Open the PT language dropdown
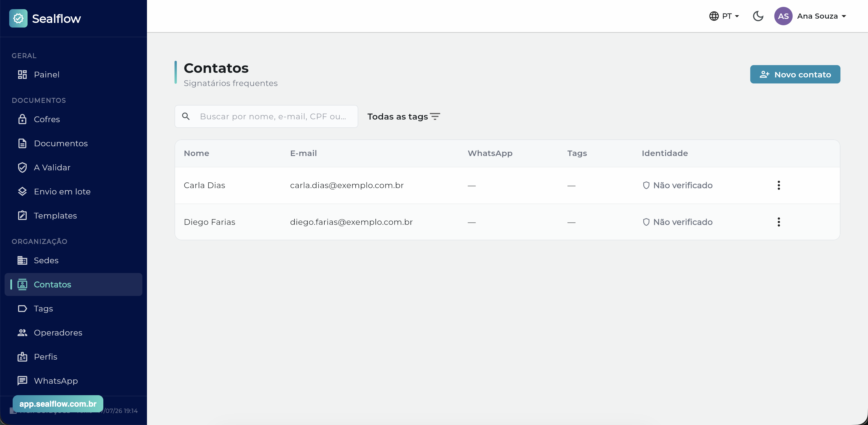This screenshot has height=425, width=868. 724,16
